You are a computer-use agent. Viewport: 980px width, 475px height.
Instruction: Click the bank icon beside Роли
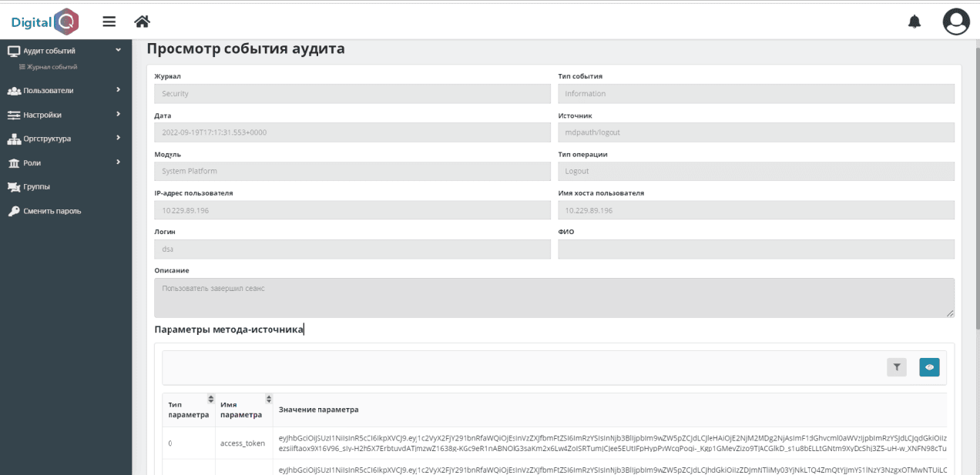coord(14,163)
